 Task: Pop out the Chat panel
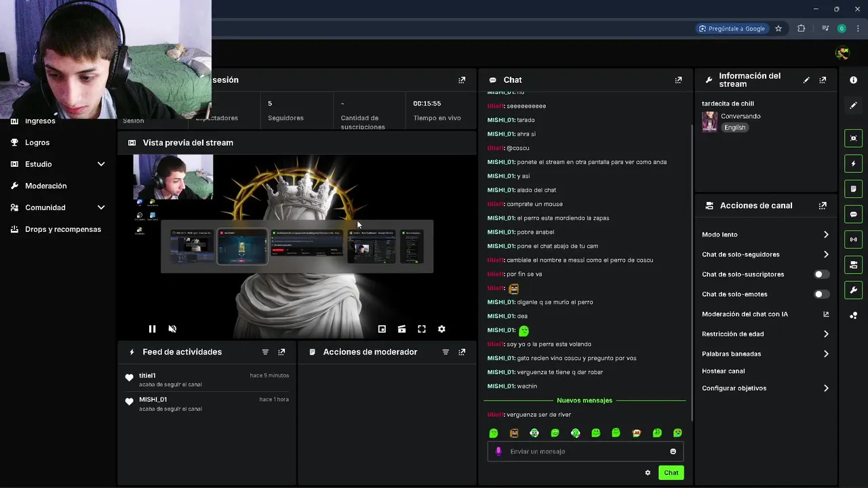[x=678, y=80]
